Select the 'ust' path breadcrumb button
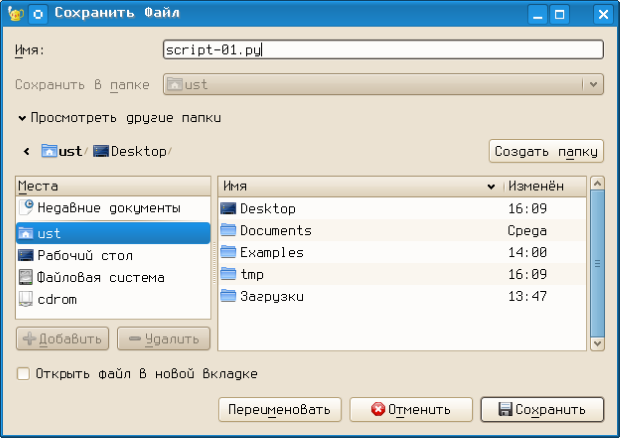 [x=62, y=151]
